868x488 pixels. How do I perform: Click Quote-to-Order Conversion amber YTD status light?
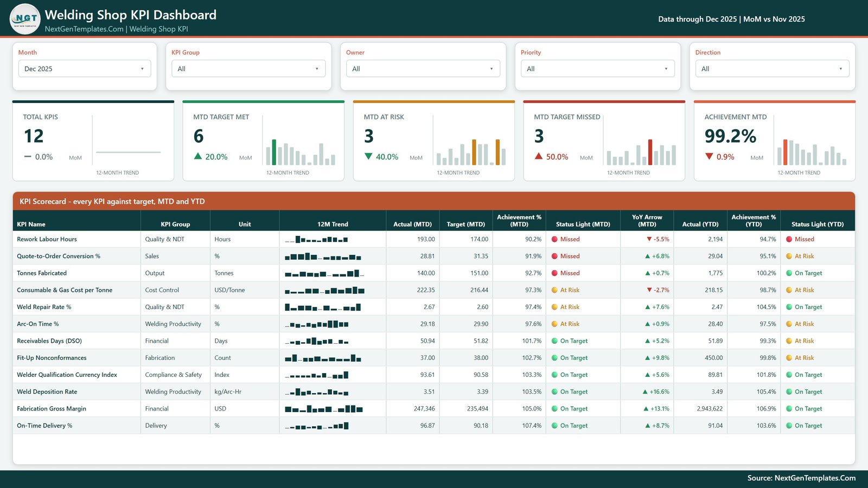pos(789,256)
